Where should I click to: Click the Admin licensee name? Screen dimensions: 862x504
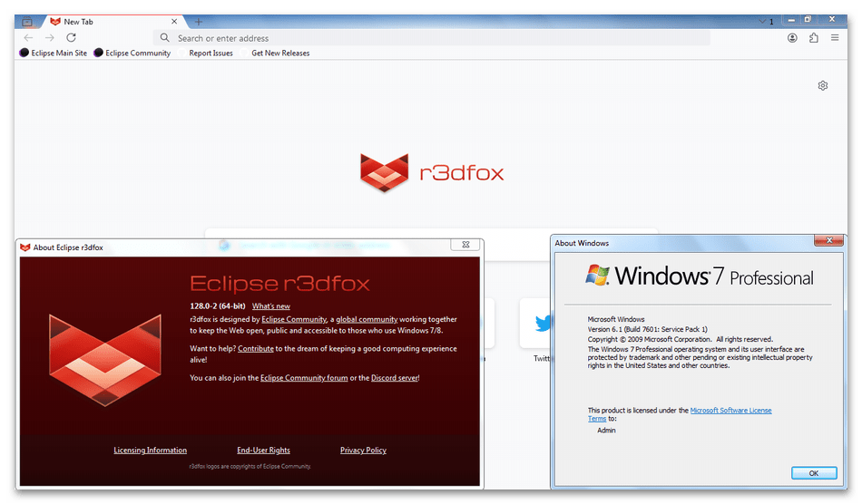[606, 431]
